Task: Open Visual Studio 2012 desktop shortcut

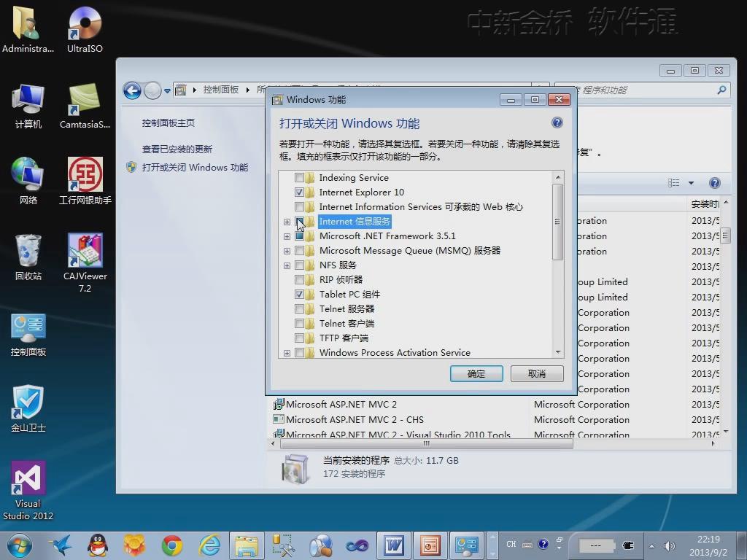Action: (x=28, y=491)
